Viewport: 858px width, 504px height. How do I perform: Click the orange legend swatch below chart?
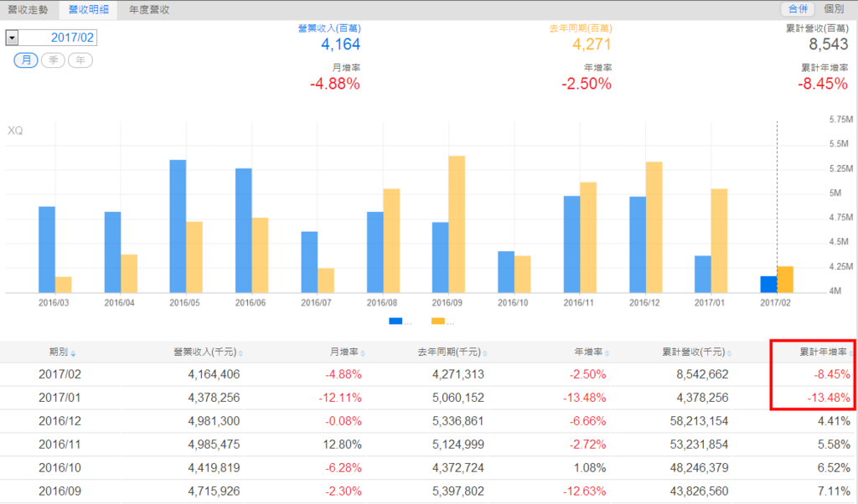(437, 321)
